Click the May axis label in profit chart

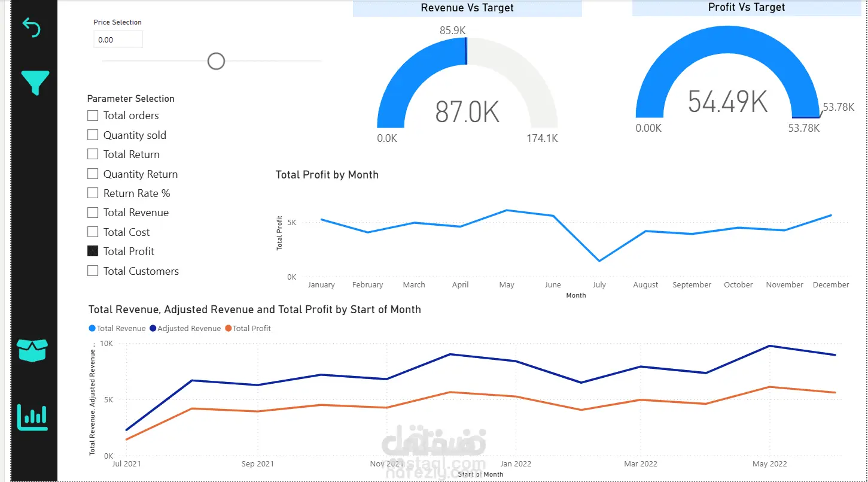click(x=507, y=285)
